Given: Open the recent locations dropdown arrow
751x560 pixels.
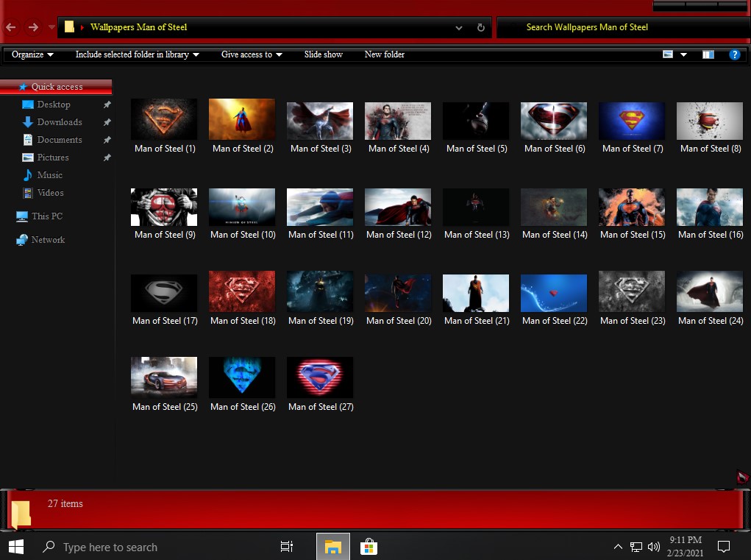Looking at the screenshot, I should pyautogui.click(x=51, y=27).
